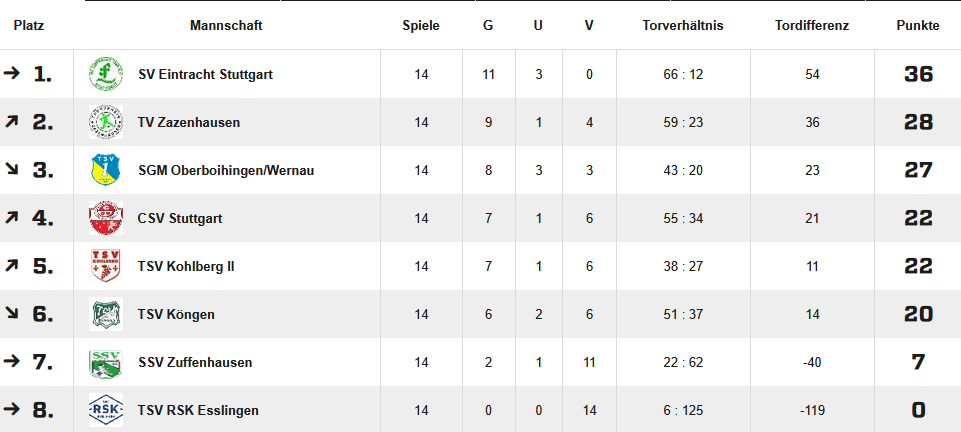Go to the CSV Stuttgart team name
This screenshot has width=961, height=432.
coord(180,218)
